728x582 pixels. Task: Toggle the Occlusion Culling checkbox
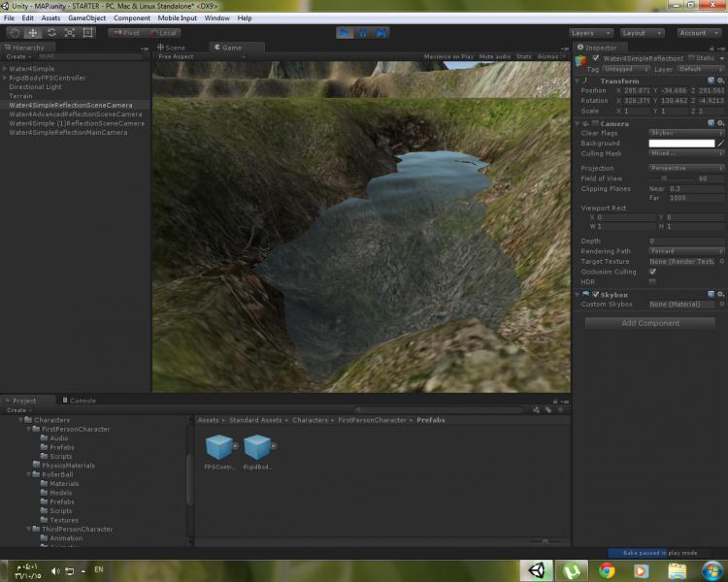pyautogui.click(x=652, y=272)
